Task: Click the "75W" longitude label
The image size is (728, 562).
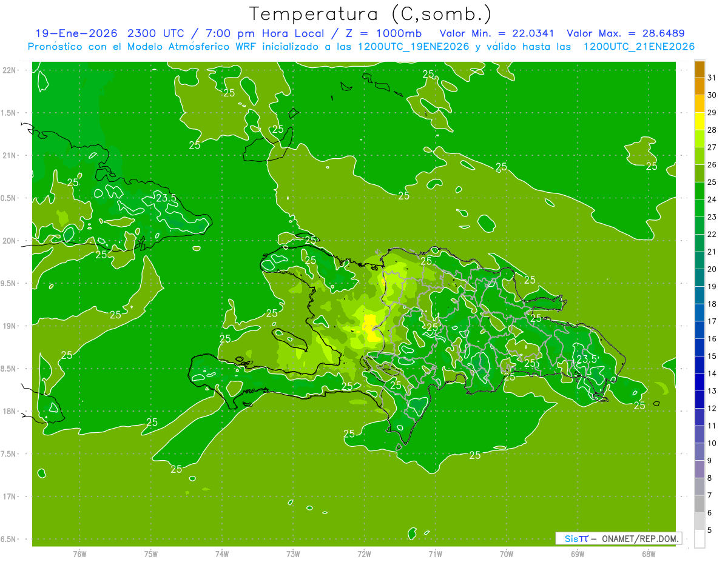Action: 151,554
